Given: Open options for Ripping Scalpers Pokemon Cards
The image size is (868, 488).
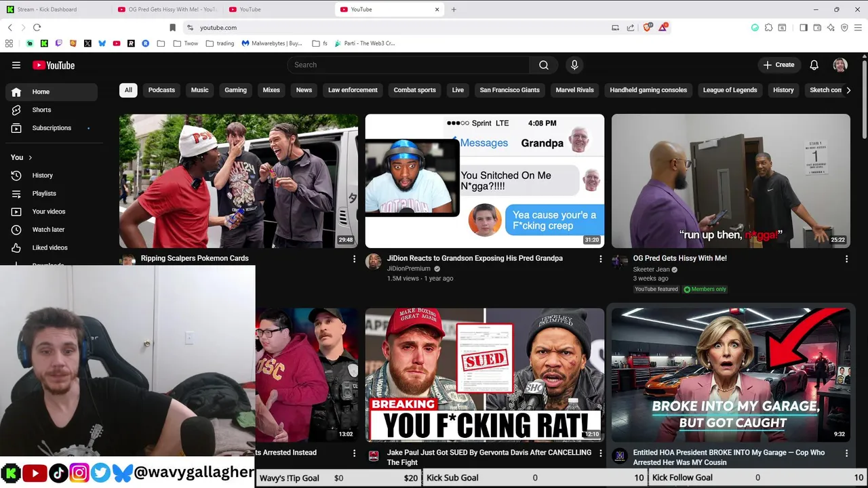Looking at the screenshot, I should point(354,259).
